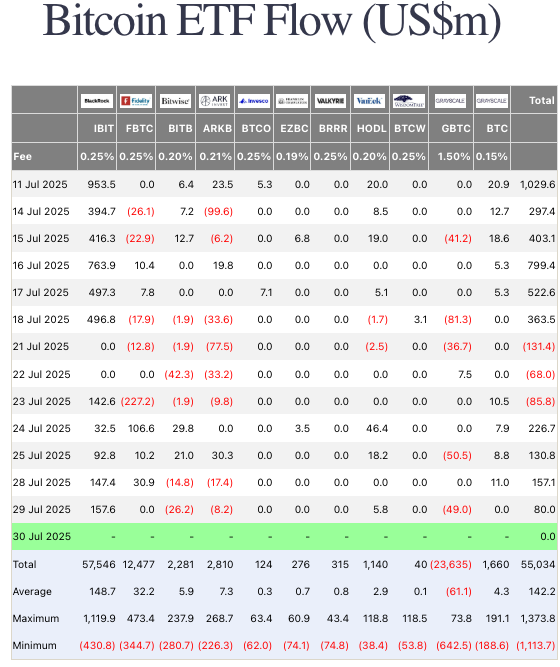560x667 pixels.
Task: Click the IBIT ticker header
Action: 104,128
